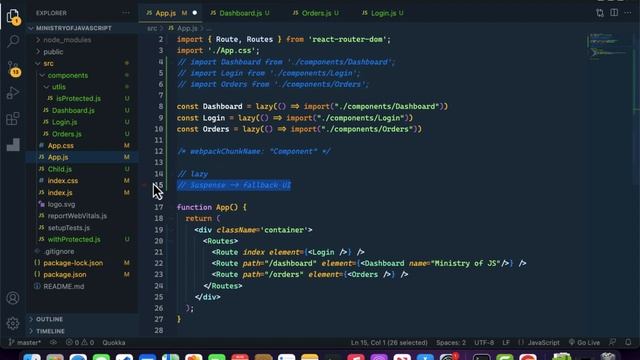Open README.md file
640x360 pixels.
(x=82, y=286)
